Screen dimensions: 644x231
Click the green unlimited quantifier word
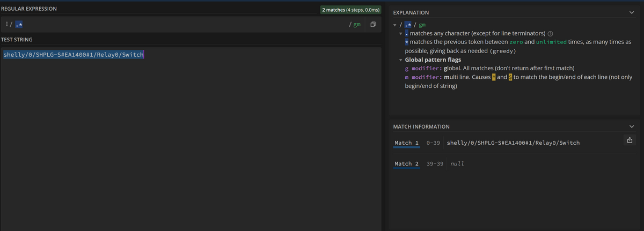[551, 42]
